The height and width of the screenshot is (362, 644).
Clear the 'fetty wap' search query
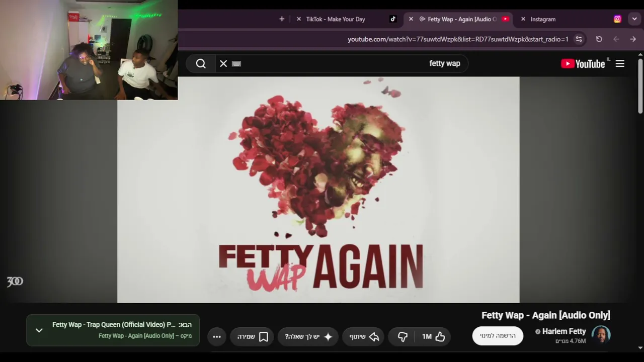click(223, 63)
